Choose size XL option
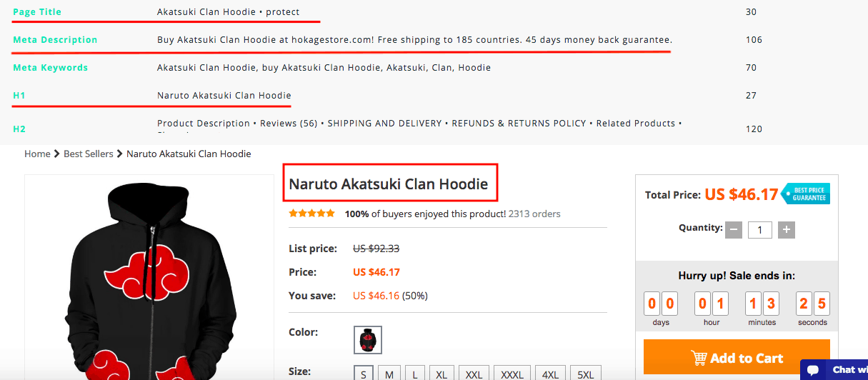The image size is (868, 380). 442,374
